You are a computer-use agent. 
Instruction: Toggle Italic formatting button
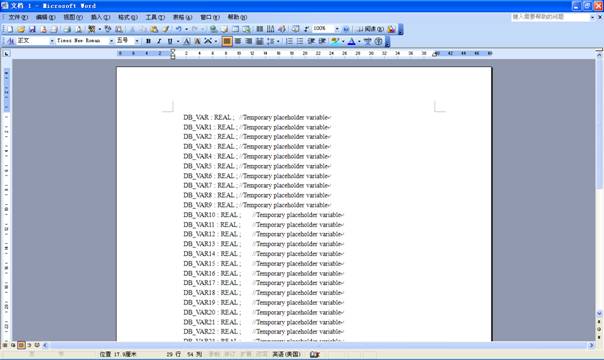click(x=159, y=41)
